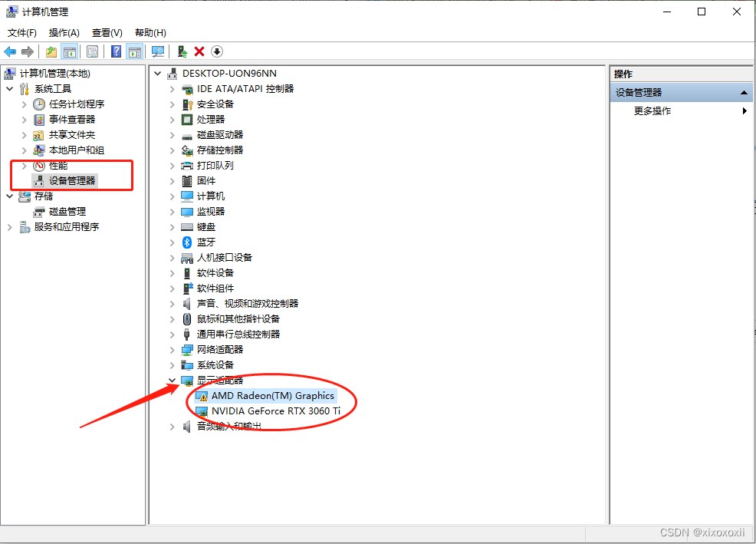
Task: Open the 文件(F) menu
Action: point(22,33)
